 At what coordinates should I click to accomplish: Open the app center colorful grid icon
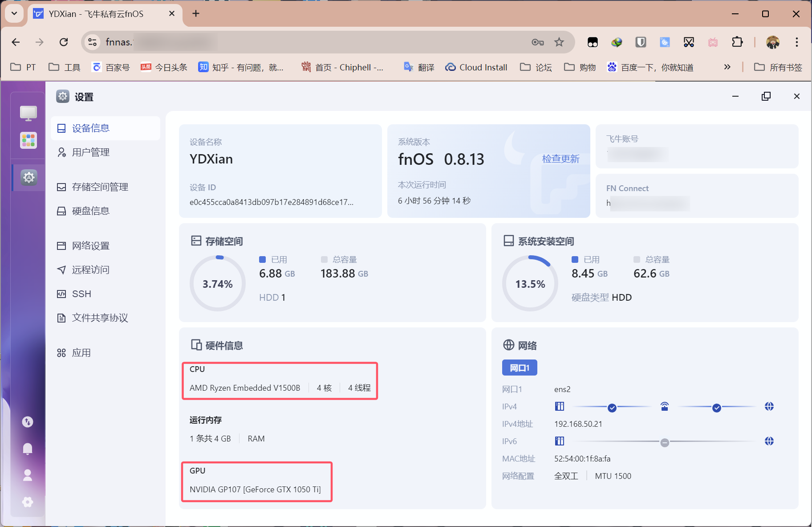point(28,140)
